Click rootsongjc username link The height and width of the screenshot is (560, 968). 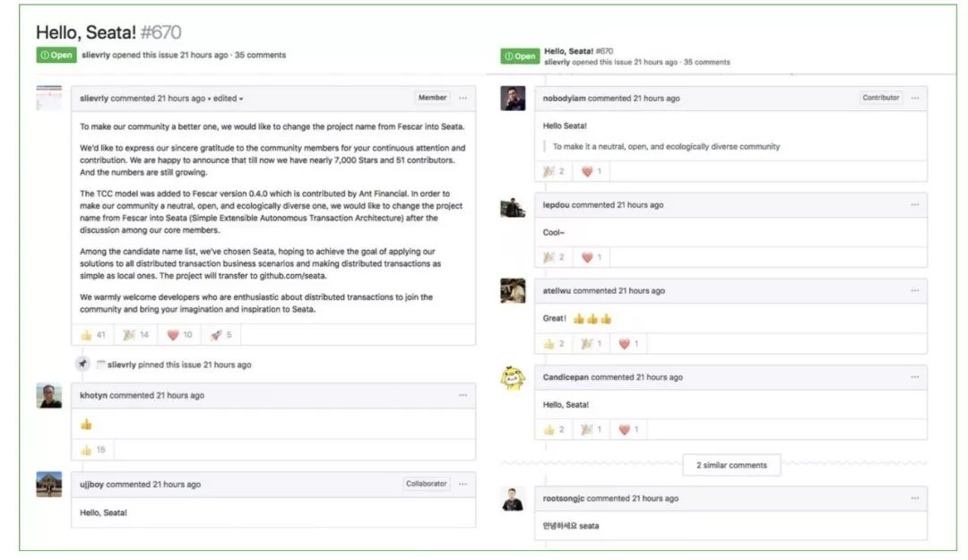tap(564, 498)
